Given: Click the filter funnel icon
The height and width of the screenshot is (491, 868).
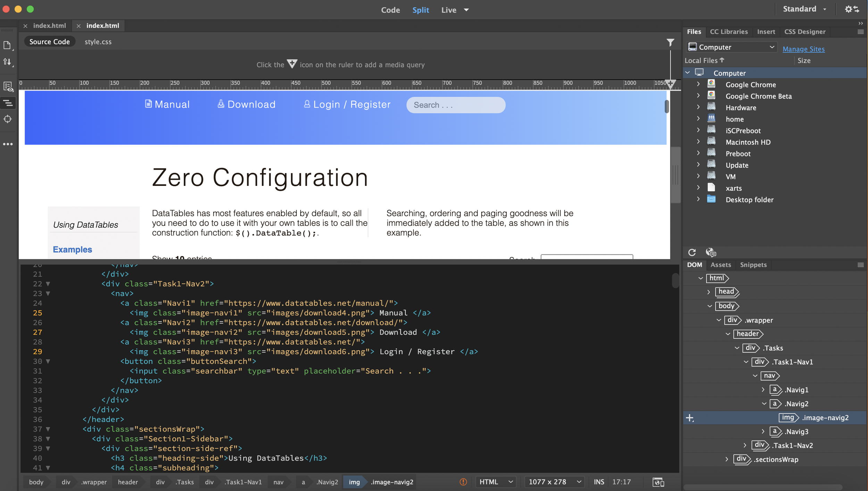Looking at the screenshot, I should pos(670,42).
